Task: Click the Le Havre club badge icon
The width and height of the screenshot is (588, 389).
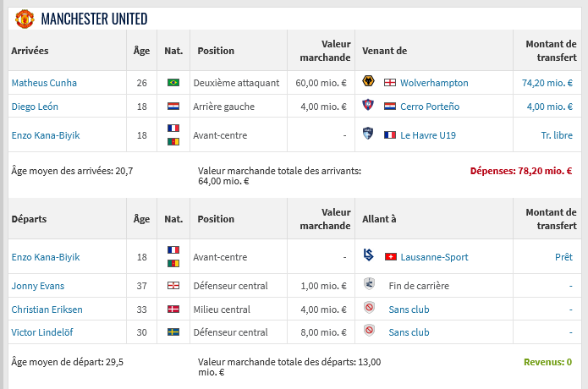Action: pos(368,134)
